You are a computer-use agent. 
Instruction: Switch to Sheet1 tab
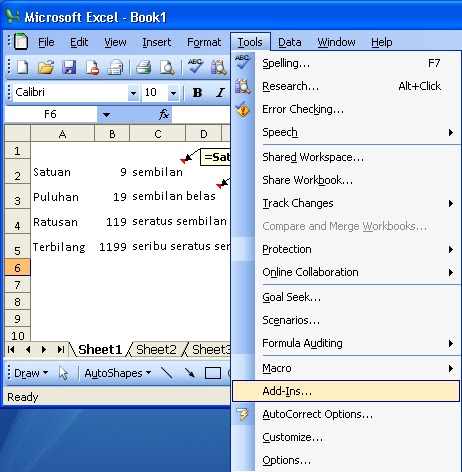[100, 349]
